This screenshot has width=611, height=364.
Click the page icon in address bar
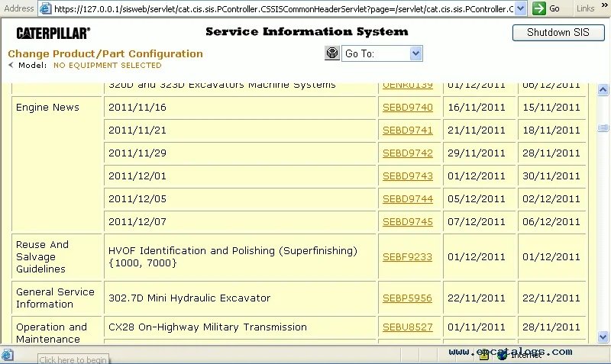point(45,8)
